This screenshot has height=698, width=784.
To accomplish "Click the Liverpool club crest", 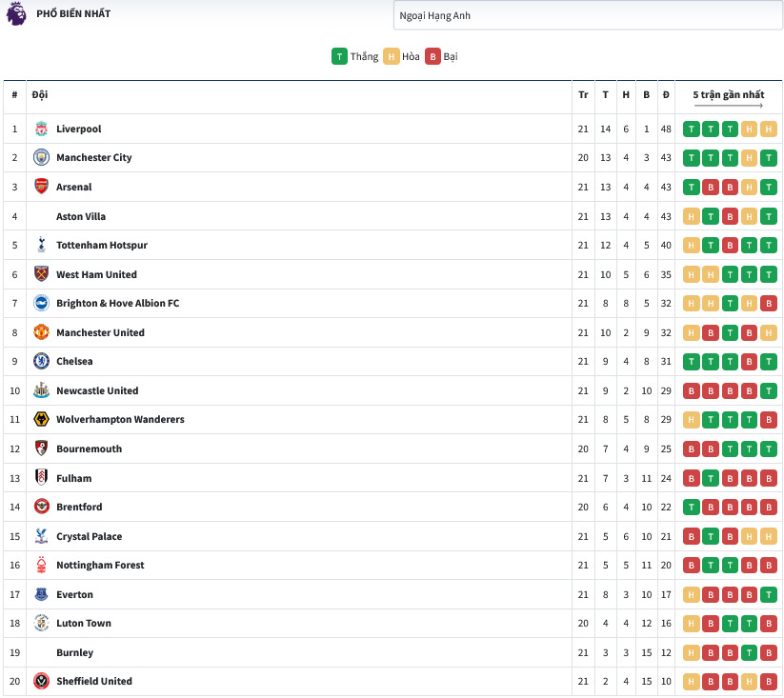I will [x=41, y=129].
